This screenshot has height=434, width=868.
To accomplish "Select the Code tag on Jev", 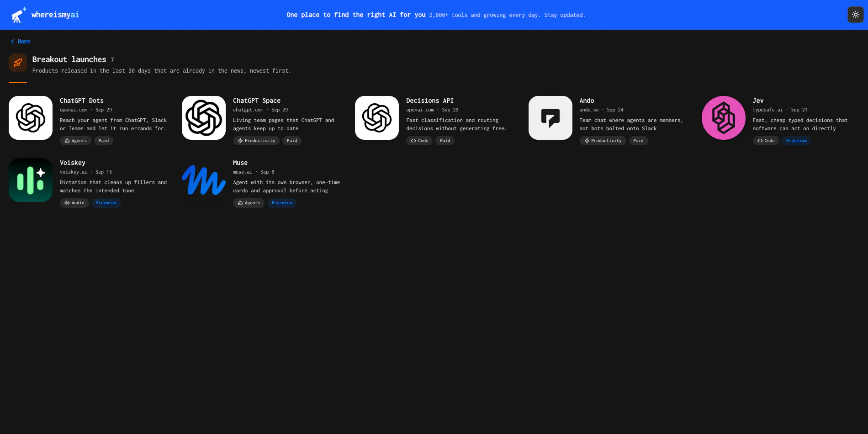I will [766, 141].
